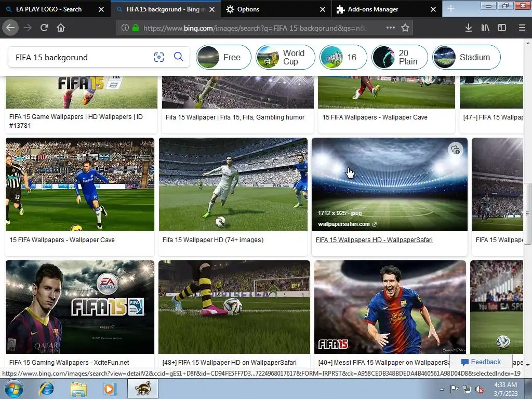The width and height of the screenshot is (532, 399).
Task: Click scrollbar down arrow
Action: coord(527,365)
